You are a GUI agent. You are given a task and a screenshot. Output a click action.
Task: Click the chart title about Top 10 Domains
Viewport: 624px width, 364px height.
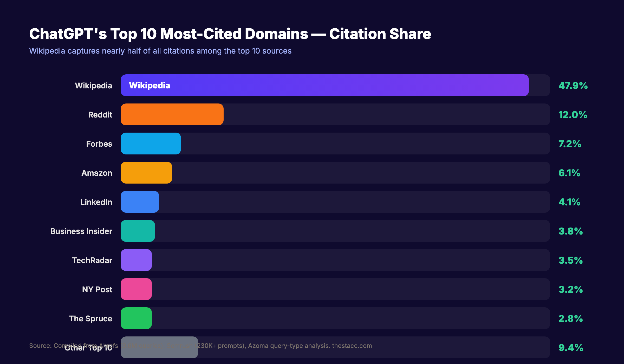point(230,33)
